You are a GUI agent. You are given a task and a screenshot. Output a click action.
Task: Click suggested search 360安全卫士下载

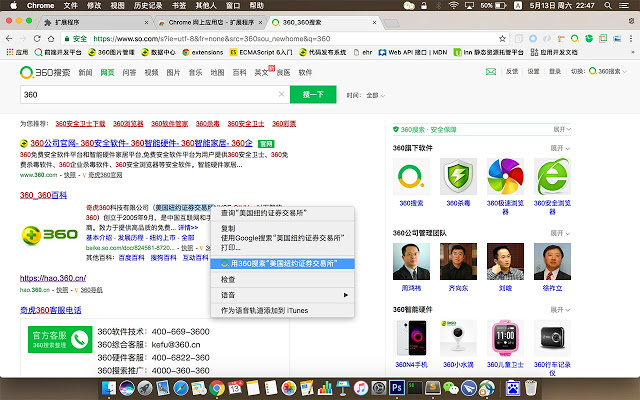[80, 123]
